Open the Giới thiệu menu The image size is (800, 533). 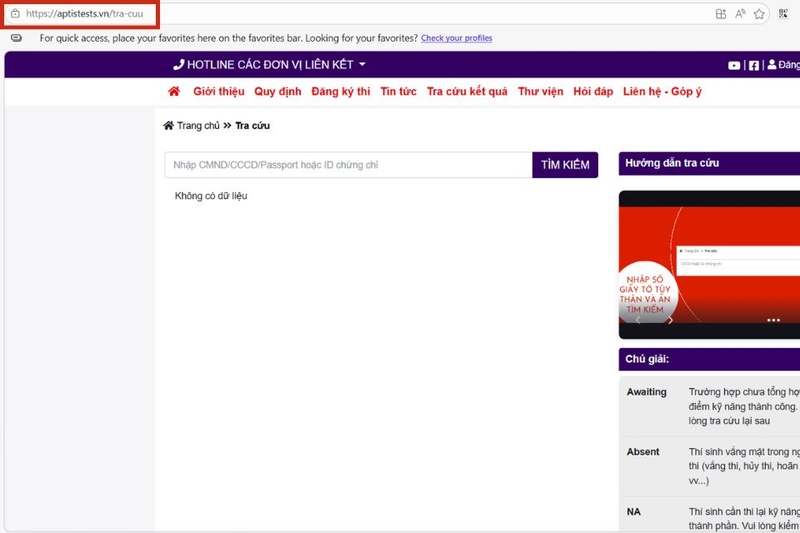pos(218,91)
